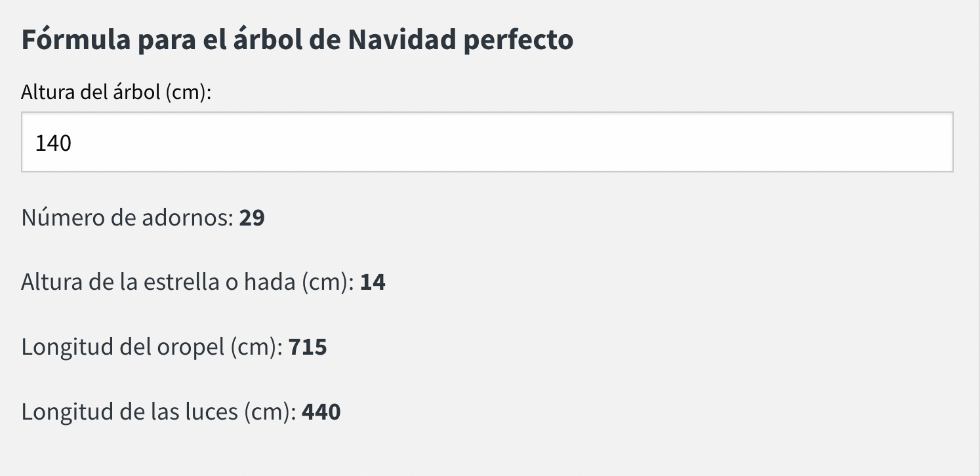Click the value 140 in the input
Viewport: 980px width, 476px height.
coord(53,143)
